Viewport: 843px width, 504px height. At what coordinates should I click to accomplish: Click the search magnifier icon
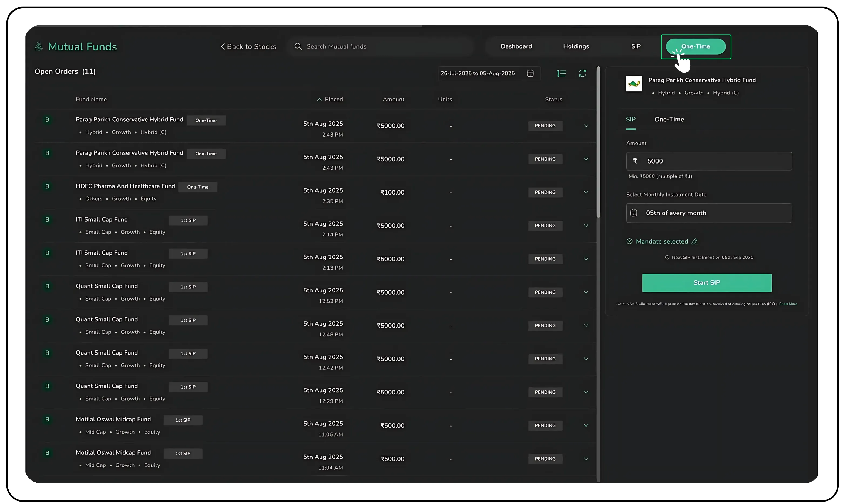point(298,46)
